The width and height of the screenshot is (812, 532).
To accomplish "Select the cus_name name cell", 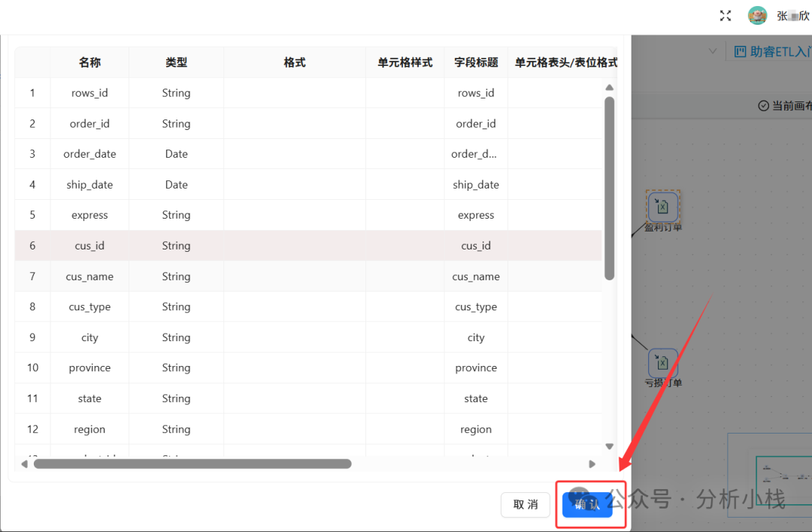I will (89, 277).
